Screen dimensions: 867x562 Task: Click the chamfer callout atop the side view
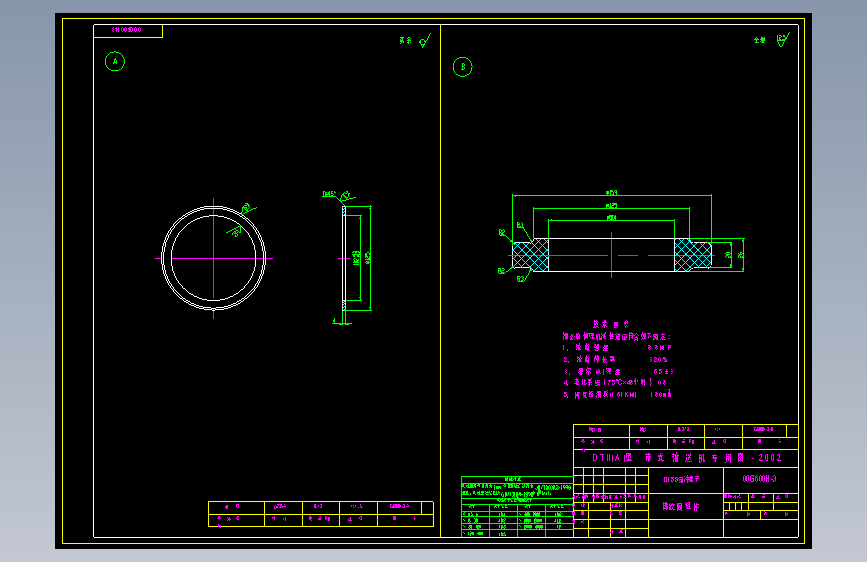click(328, 194)
